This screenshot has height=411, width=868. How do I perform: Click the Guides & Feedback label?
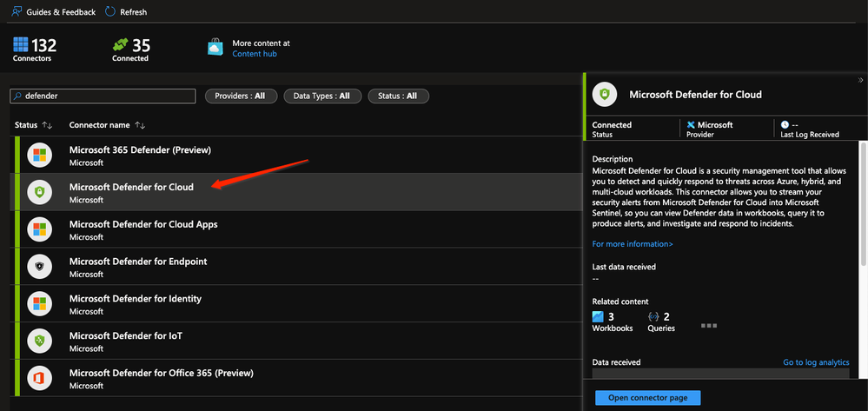pos(61,11)
